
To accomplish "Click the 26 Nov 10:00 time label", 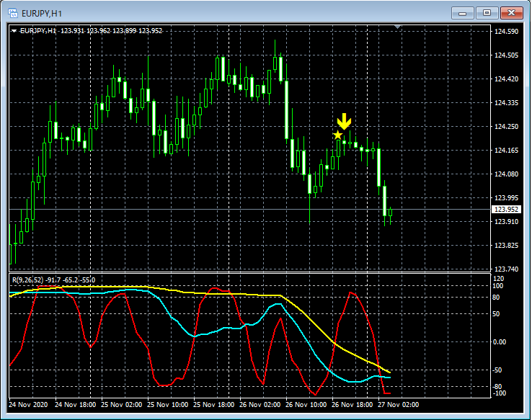I will point(306,405).
